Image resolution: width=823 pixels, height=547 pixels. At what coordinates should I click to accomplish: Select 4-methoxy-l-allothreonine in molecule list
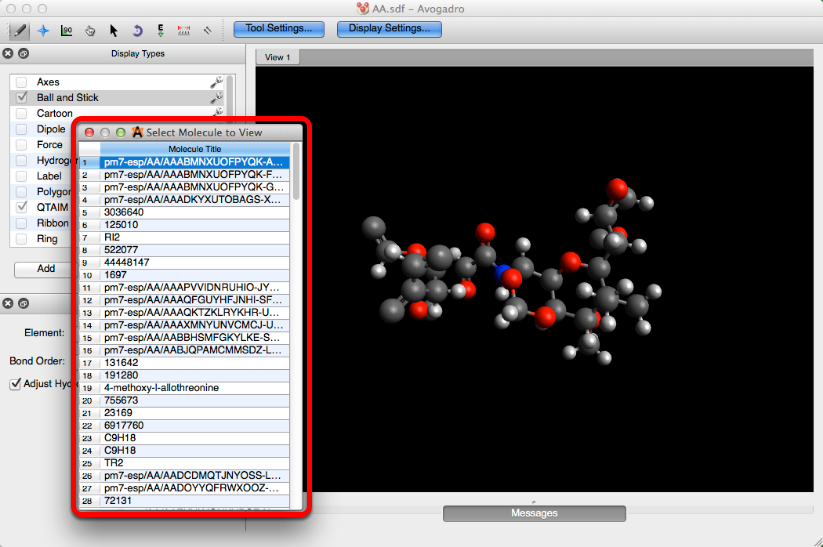click(161, 387)
